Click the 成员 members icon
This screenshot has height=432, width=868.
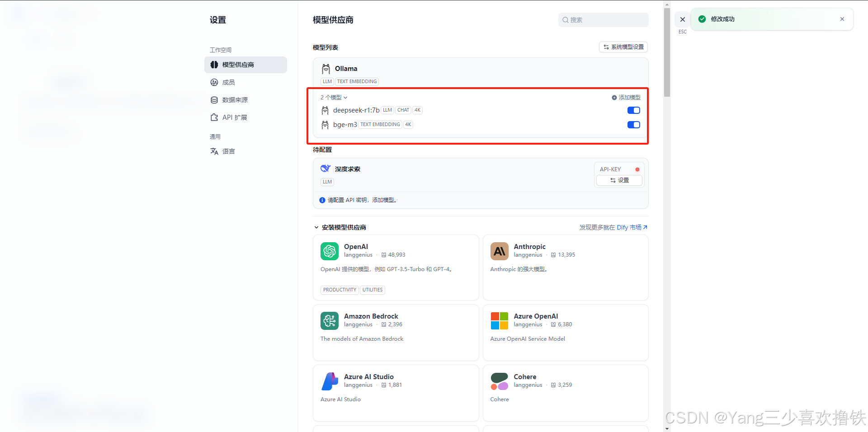point(214,82)
